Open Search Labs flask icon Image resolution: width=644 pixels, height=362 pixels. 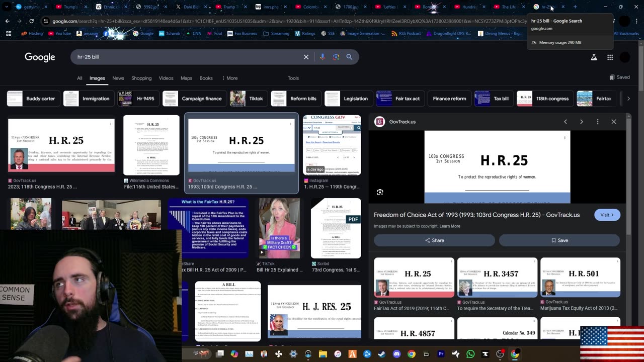[x=594, y=57]
